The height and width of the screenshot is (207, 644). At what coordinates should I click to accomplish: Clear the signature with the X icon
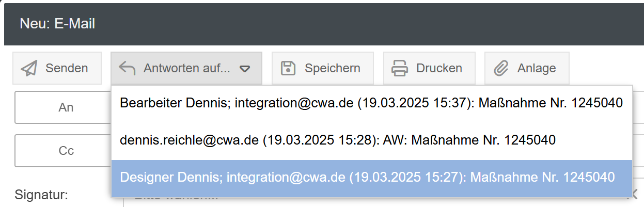[634, 194]
